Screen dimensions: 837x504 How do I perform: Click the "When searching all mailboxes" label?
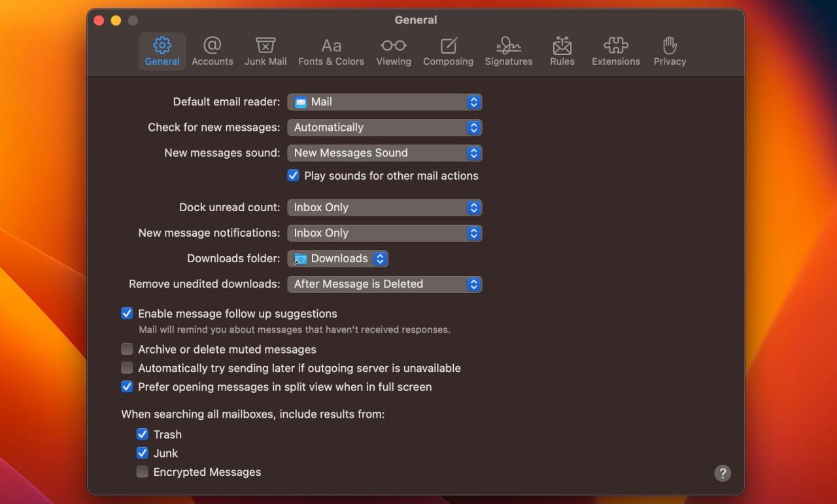[x=252, y=414]
